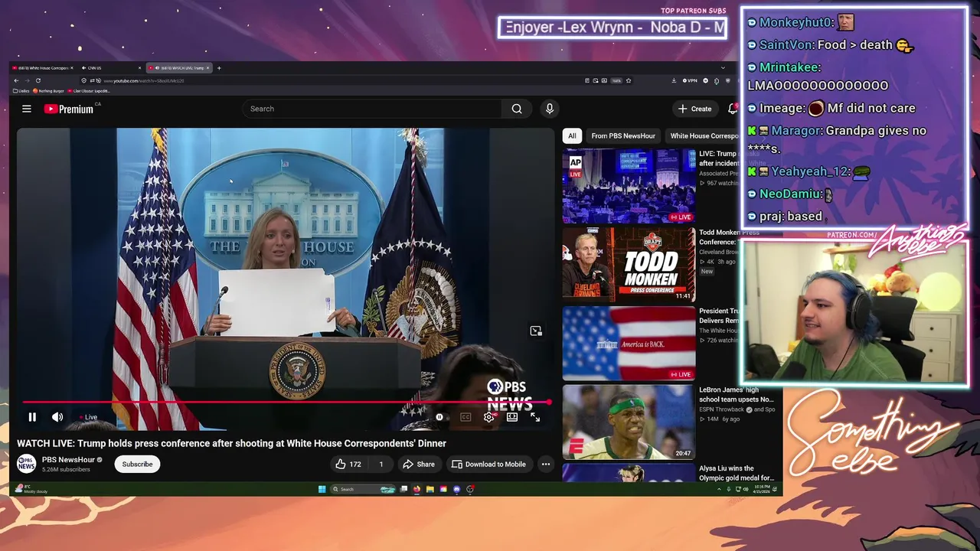Viewport: 980px width, 551px height.
Task: Dislike the PBS NewsHour video
Action: (381, 464)
